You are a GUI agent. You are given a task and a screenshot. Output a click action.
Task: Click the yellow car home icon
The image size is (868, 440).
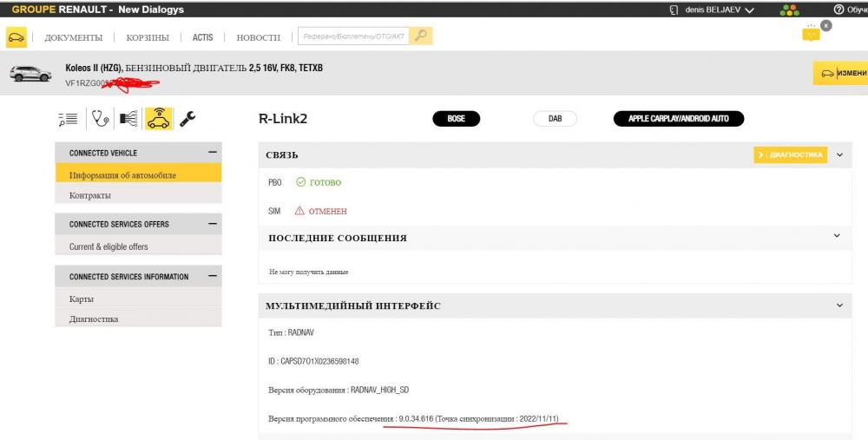click(16, 37)
